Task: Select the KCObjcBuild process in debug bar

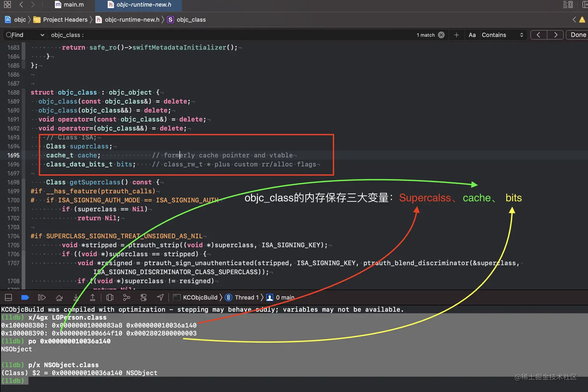Action: [x=195, y=297]
